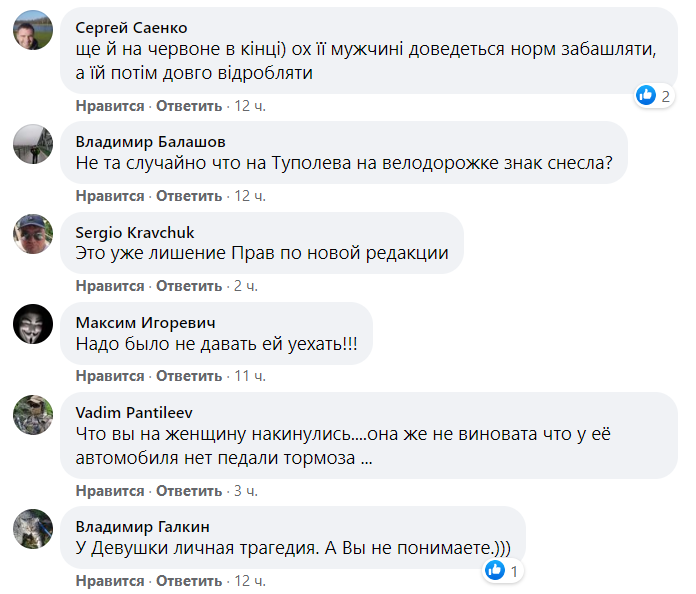Click like reaction icon on Галкин's comment
Image resolution: width=696 pixels, height=594 pixels.
point(494,571)
